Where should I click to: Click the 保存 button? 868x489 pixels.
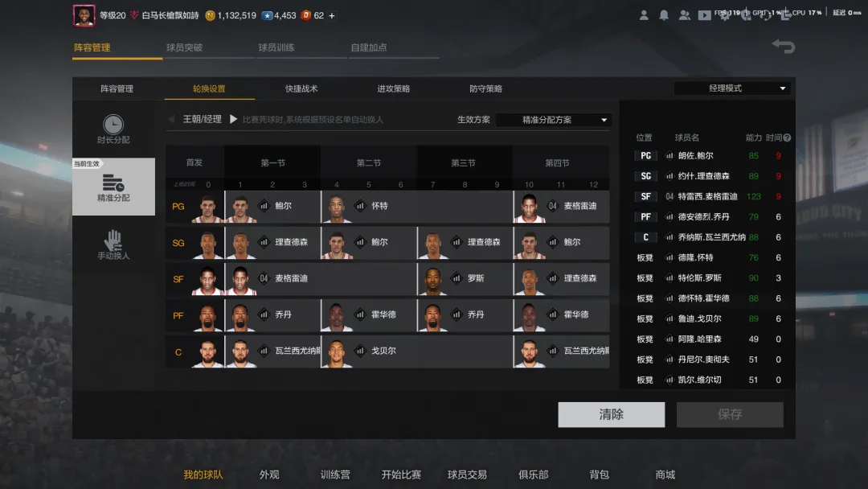pos(730,414)
